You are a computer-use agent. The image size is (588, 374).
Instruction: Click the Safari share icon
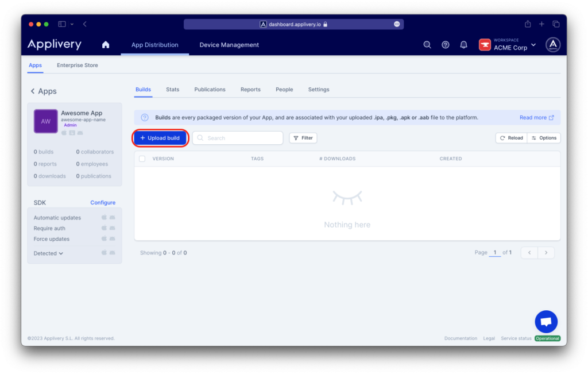pyautogui.click(x=528, y=24)
